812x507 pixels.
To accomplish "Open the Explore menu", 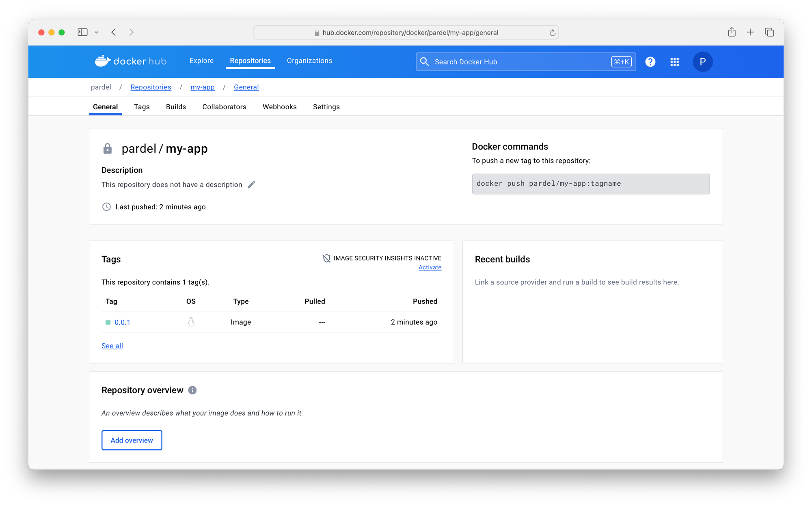I will 201,61.
